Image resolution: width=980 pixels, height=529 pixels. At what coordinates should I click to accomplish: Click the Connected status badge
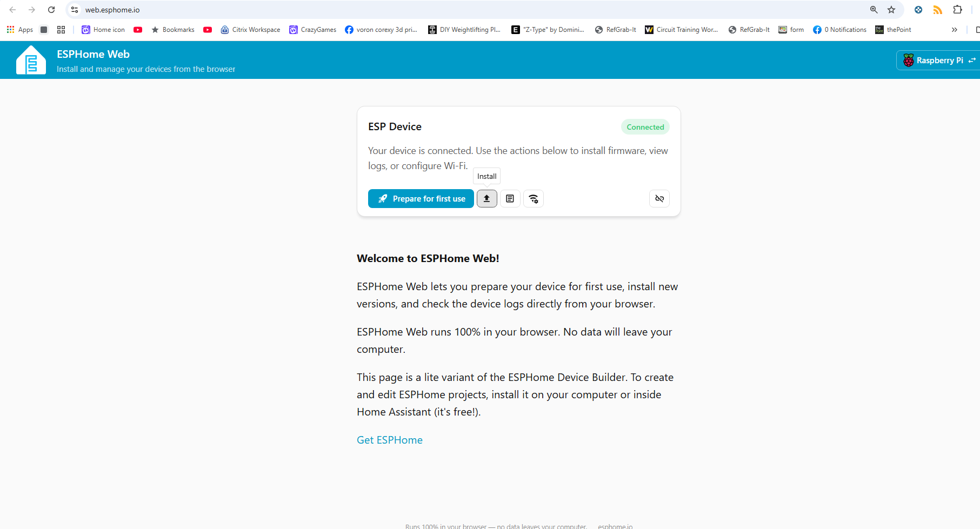tap(645, 127)
